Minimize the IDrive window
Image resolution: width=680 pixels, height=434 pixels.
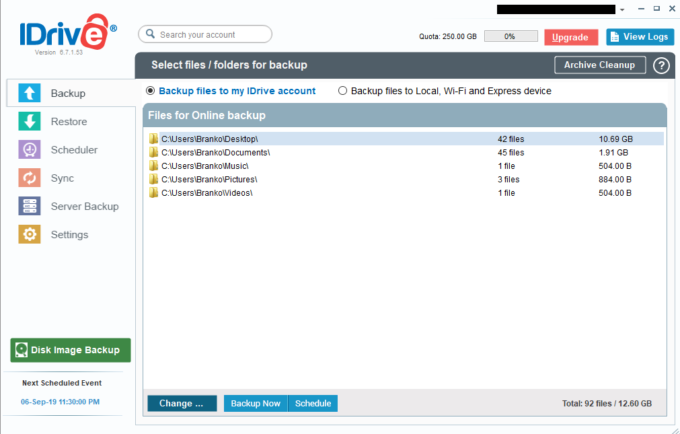point(641,9)
